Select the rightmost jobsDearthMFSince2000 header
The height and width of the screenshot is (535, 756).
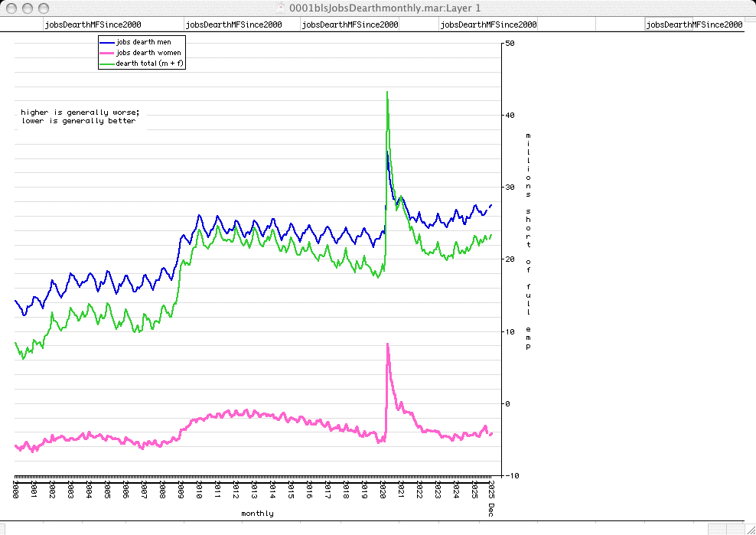[694, 24]
